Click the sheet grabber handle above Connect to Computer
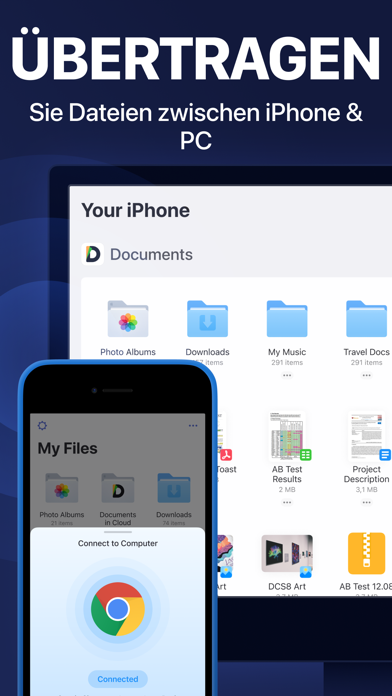The height and width of the screenshot is (696, 392). (118, 532)
